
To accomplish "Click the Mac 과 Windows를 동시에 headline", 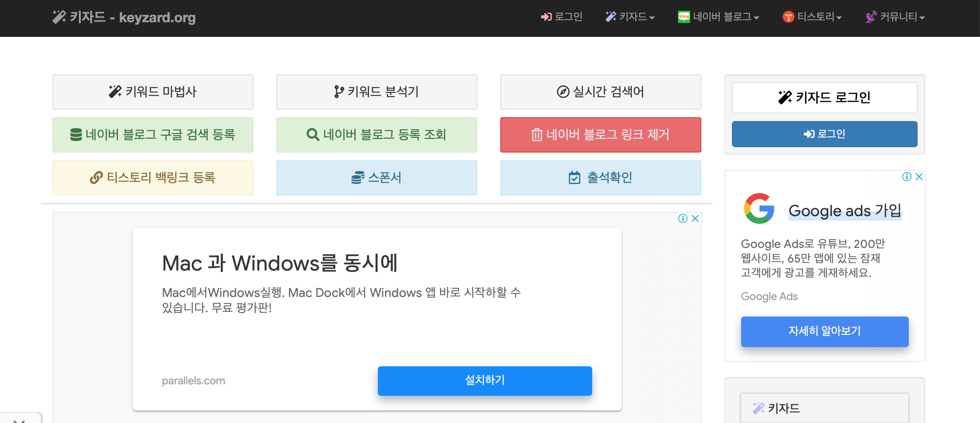I will tap(280, 263).
